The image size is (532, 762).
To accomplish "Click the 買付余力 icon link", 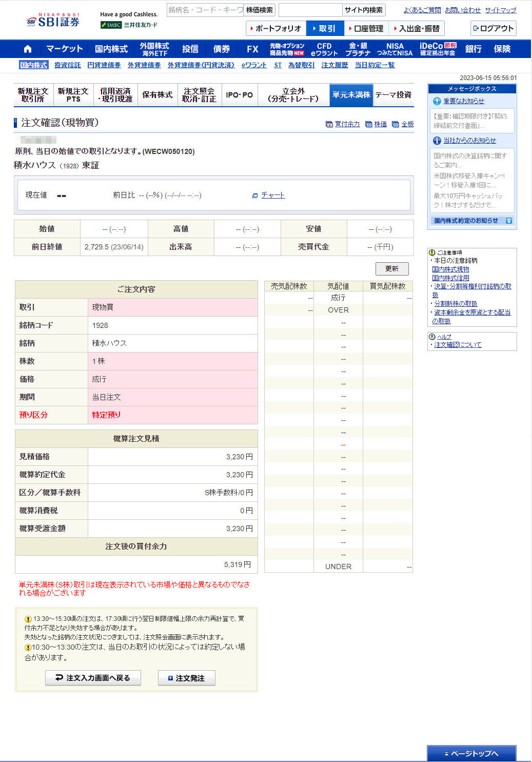I will [x=343, y=124].
